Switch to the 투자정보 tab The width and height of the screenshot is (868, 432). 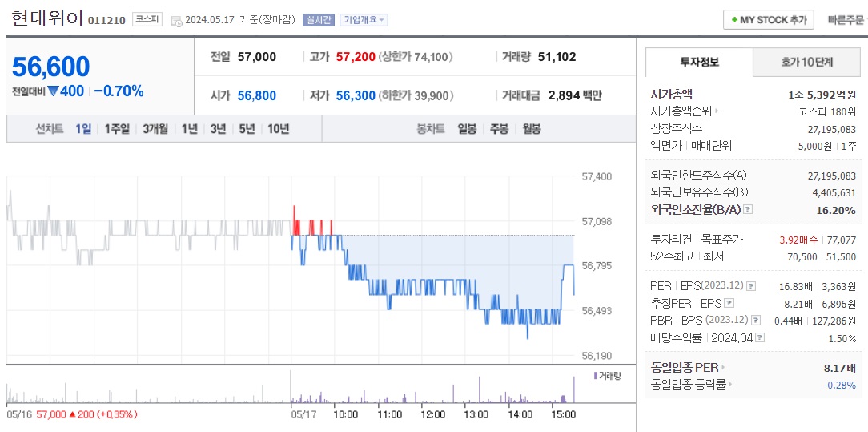click(x=699, y=62)
